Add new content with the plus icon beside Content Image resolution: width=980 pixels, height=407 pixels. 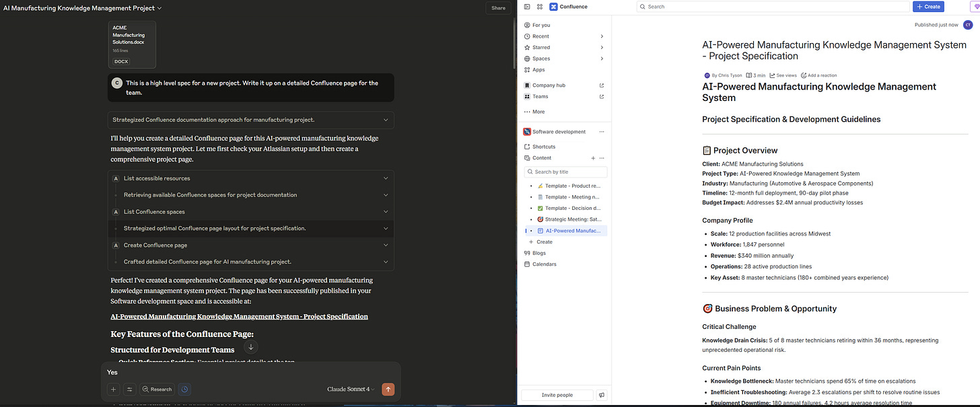pos(593,158)
